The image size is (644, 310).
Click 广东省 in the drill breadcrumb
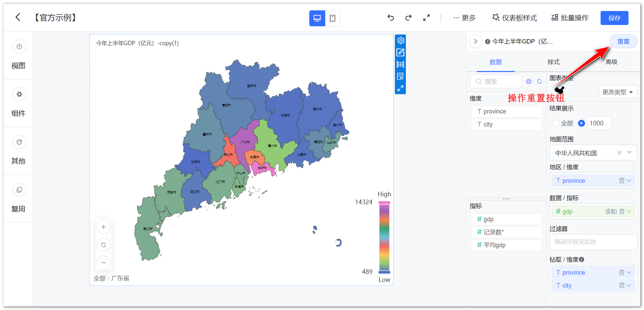tap(120, 279)
